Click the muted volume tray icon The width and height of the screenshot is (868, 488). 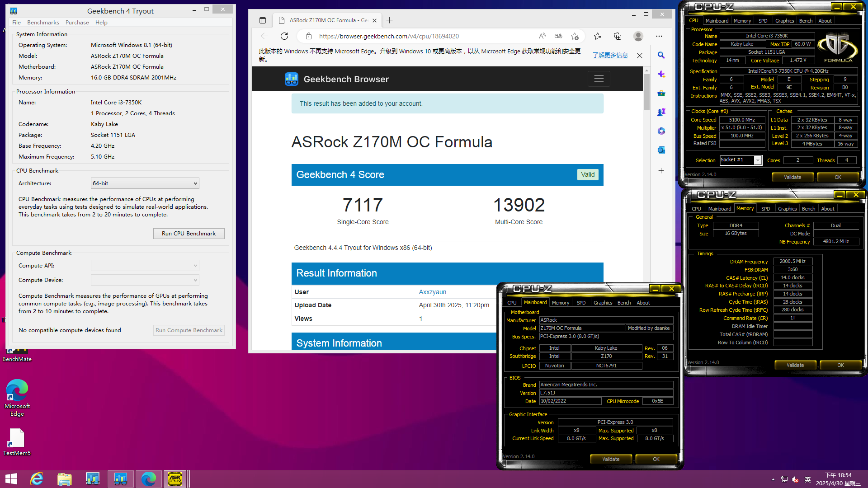click(795, 479)
